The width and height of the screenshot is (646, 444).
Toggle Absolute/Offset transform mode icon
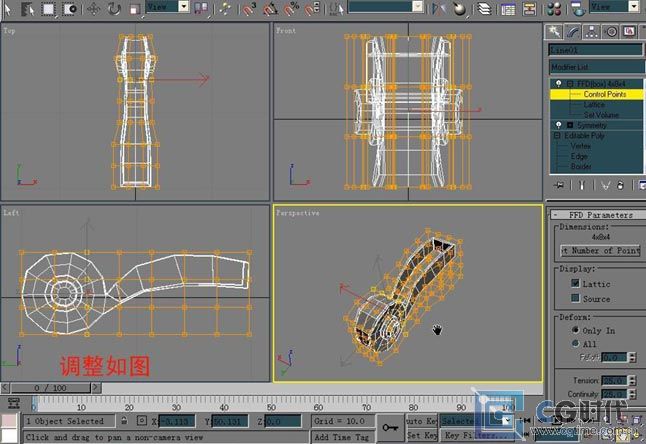(142, 421)
